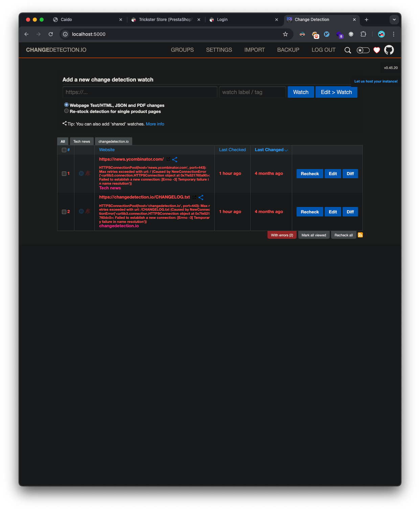Check the select-all checkbox in the header row
This screenshot has width=420, height=511.
[x=64, y=150]
